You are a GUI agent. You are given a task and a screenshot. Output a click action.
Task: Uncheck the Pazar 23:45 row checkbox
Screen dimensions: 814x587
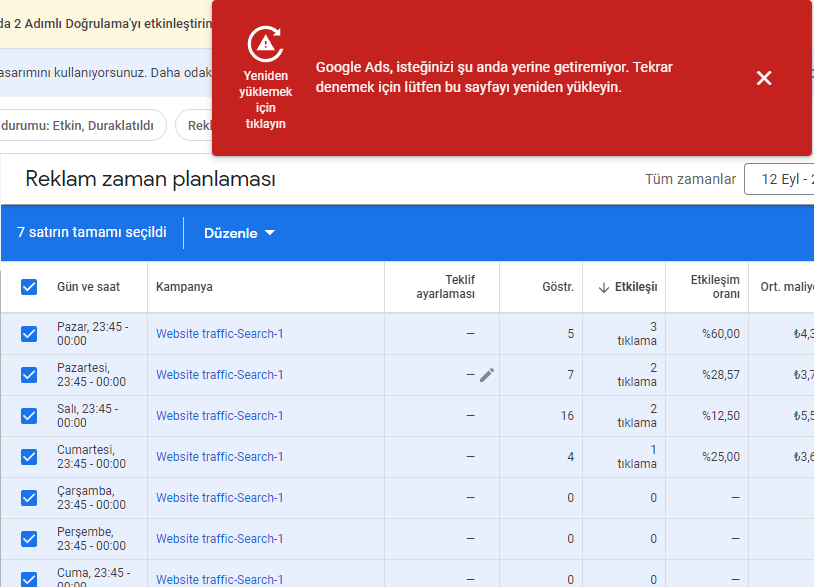(x=29, y=334)
